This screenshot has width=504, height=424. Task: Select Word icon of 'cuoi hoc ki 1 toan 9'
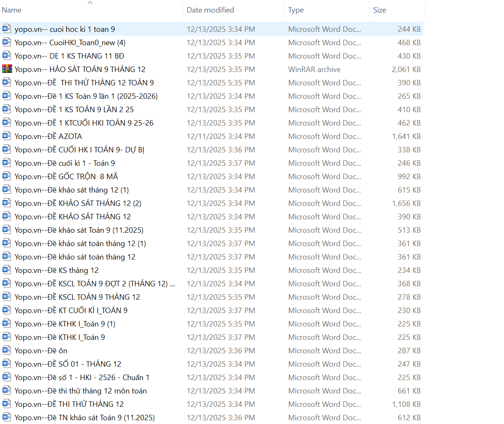click(7, 29)
